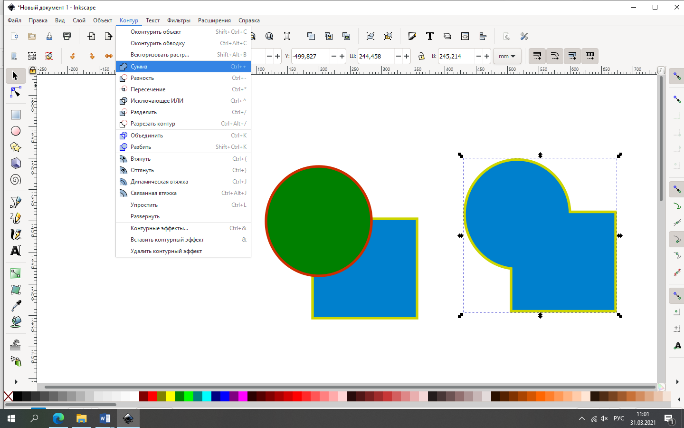Select the Spray tool
This screenshot has width=684, height=428.
pyautogui.click(x=16, y=361)
